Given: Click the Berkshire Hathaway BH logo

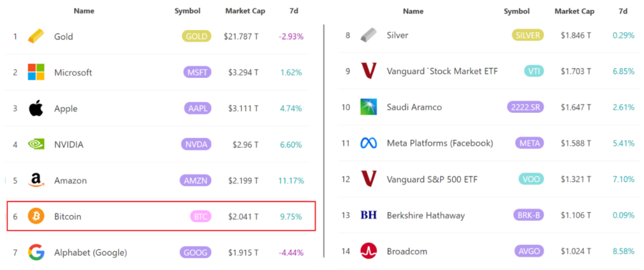Looking at the screenshot, I should coord(368,215).
